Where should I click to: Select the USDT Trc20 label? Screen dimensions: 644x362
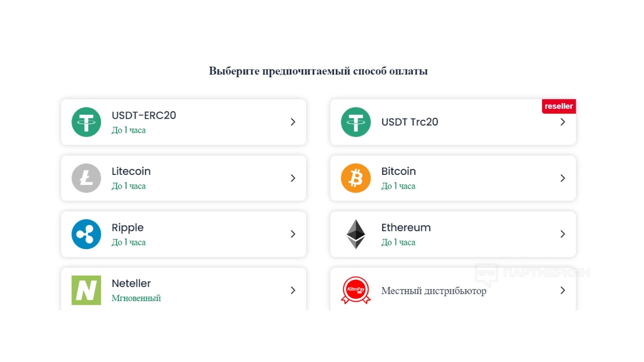tap(410, 122)
